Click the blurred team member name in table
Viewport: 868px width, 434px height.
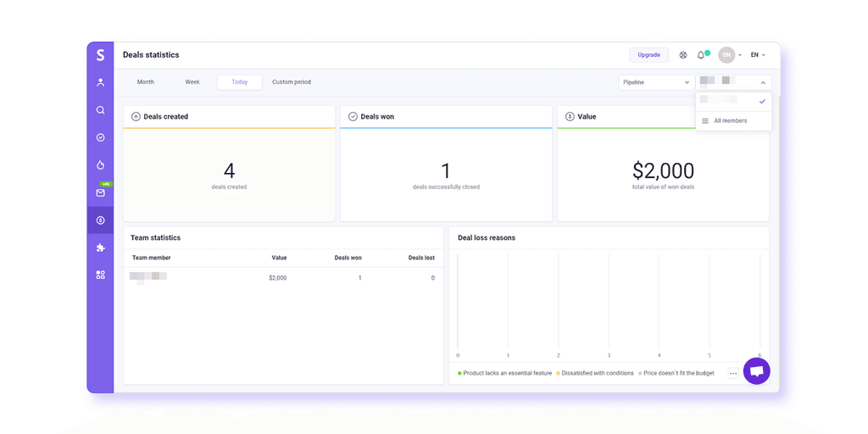pyautogui.click(x=148, y=277)
